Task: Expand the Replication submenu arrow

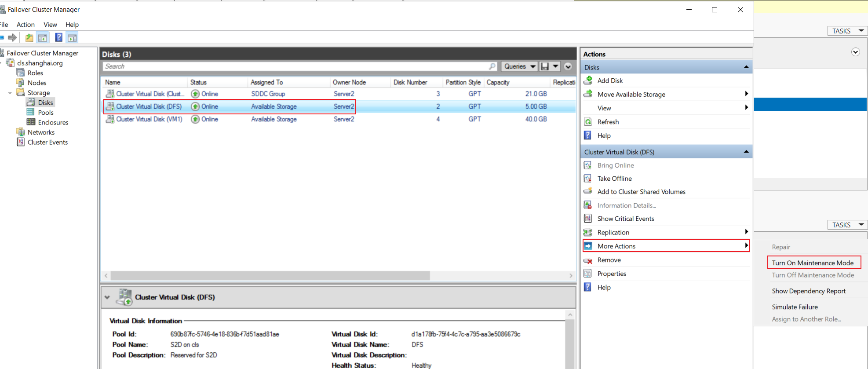Action: (746, 232)
